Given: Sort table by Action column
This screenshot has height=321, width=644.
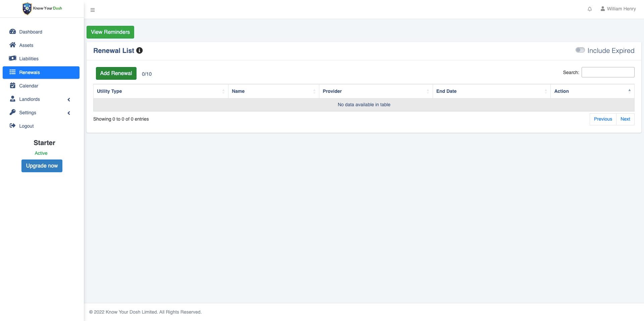Looking at the screenshot, I should click(592, 91).
